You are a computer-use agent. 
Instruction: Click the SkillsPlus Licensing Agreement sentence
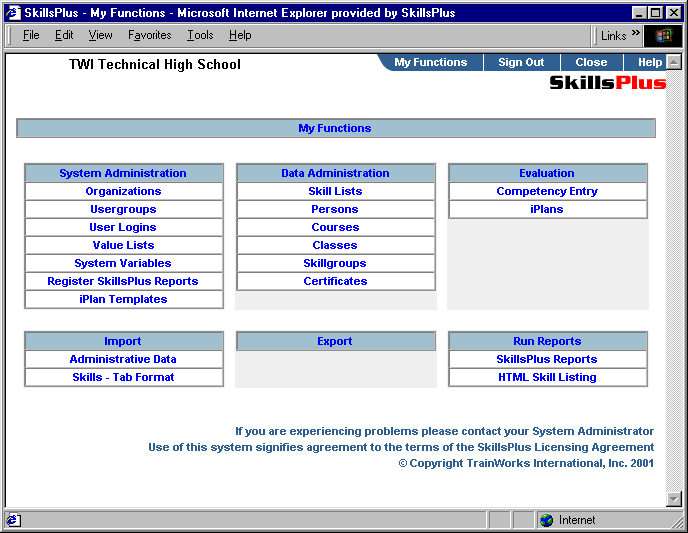pyautogui.click(x=401, y=447)
